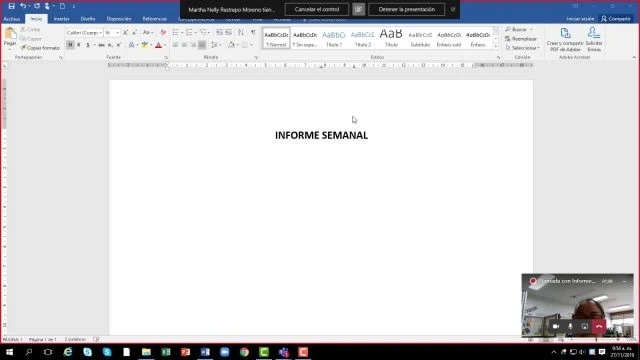Open the Change Case (Aa) menu
The height and width of the screenshot is (360, 640).
tap(147, 32)
